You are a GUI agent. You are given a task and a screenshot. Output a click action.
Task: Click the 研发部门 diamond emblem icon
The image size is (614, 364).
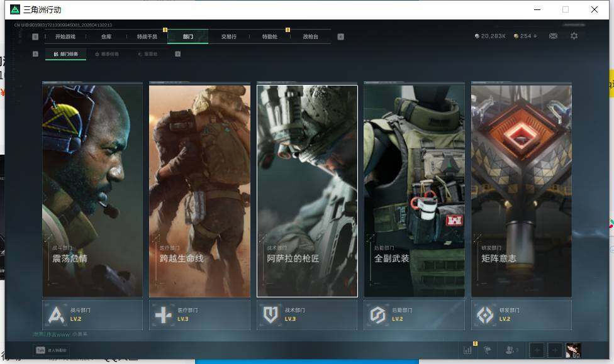coord(485,315)
